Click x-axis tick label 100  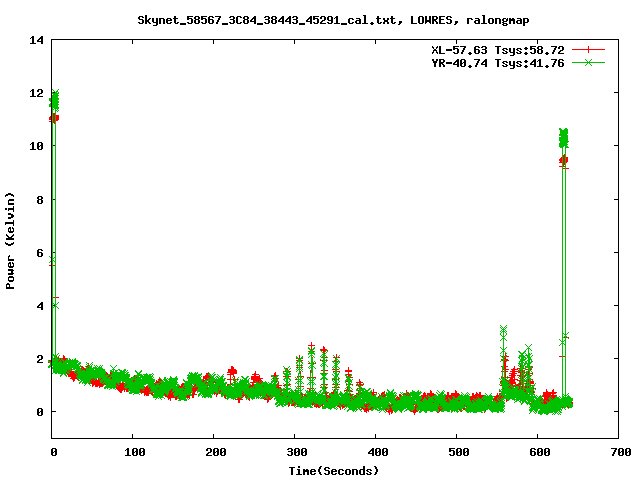pyautogui.click(x=135, y=452)
